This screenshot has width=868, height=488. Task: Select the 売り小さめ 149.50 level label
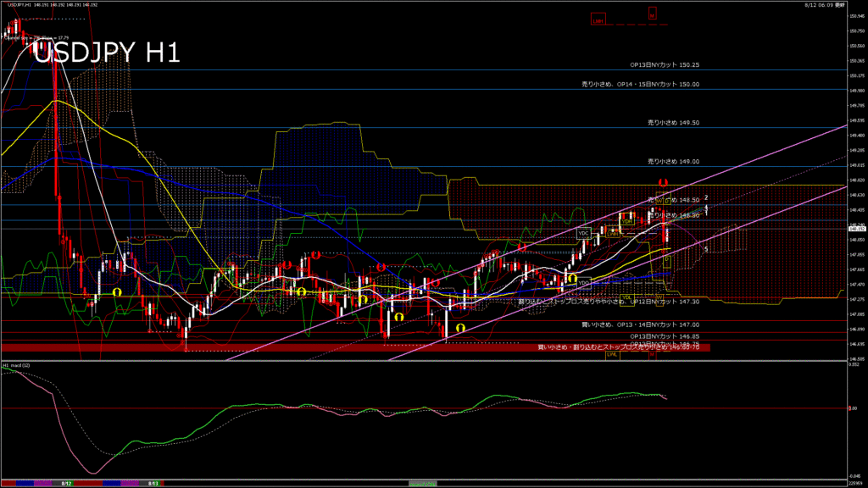(x=673, y=123)
